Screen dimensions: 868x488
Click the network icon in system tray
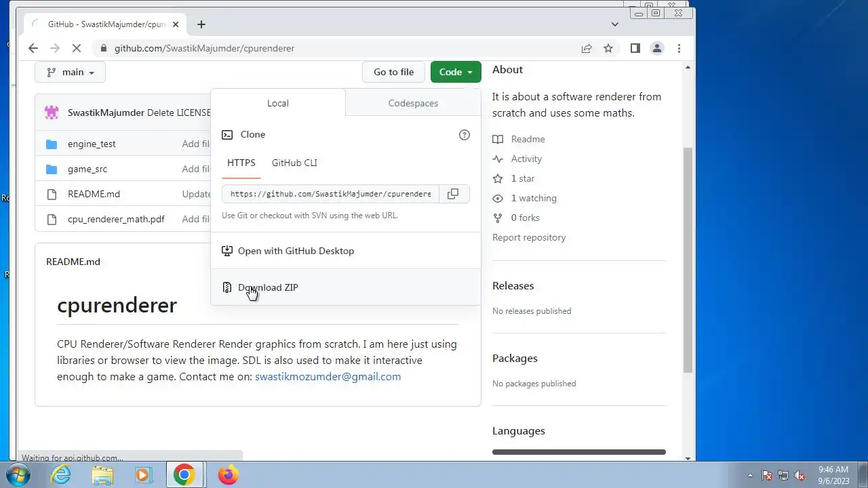click(783, 475)
